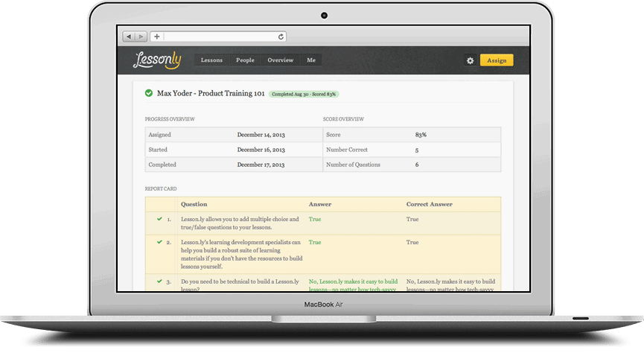Click the 'Correct Answer' column header

[429, 204]
